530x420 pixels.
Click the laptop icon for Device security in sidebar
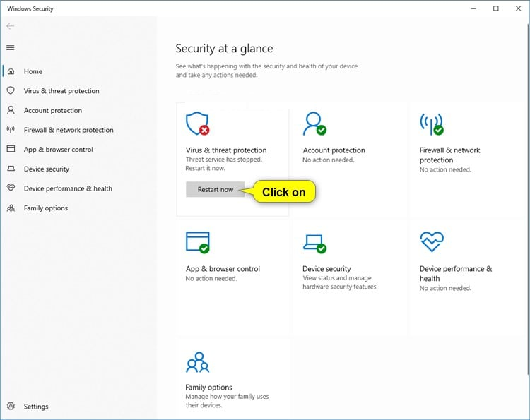[11, 169]
